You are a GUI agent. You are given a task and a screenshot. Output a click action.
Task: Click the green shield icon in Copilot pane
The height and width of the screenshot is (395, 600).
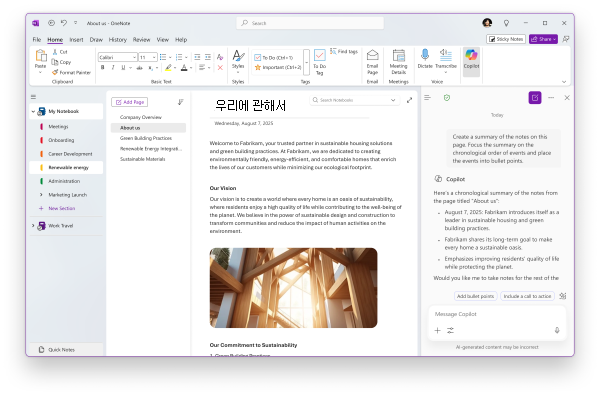pyautogui.click(x=447, y=98)
